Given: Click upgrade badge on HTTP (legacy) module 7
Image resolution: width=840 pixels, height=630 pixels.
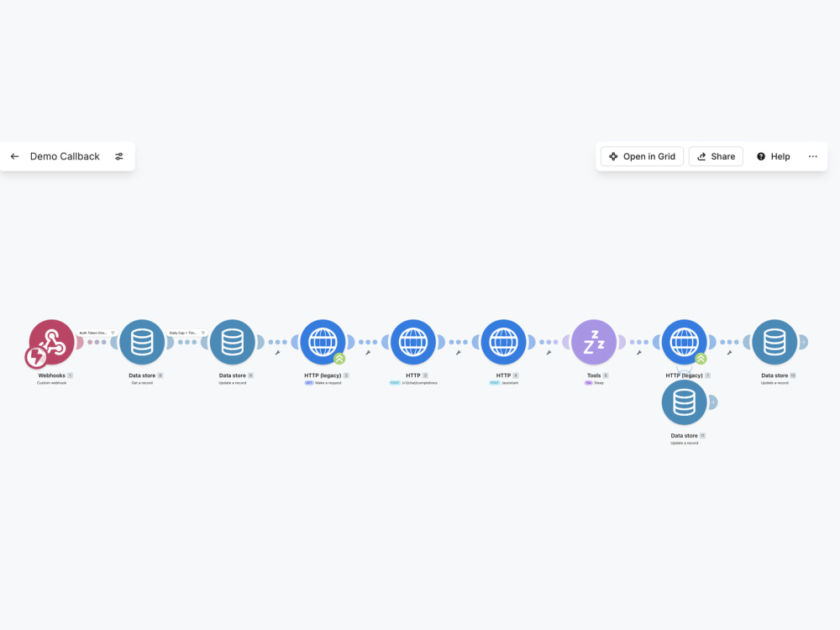Looking at the screenshot, I should tap(701, 359).
